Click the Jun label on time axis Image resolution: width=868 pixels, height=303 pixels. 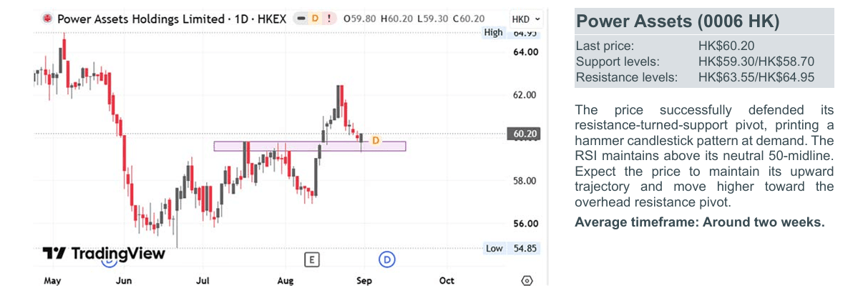pyautogui.click(x=124, y=281)
